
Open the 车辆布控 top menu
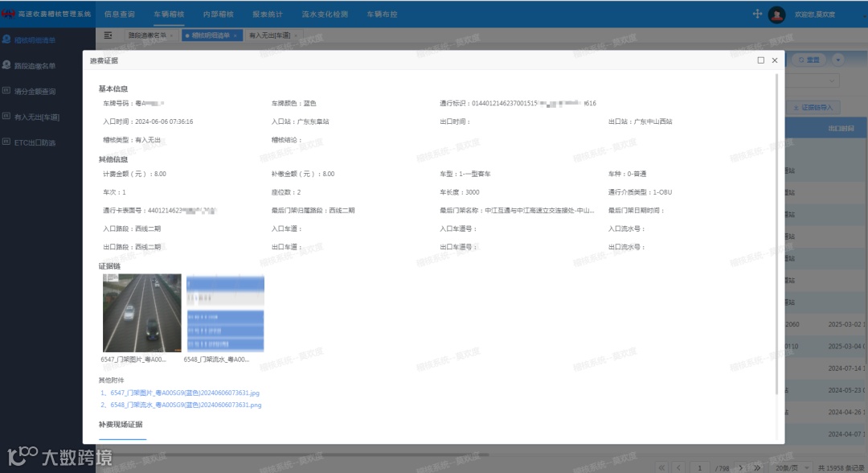[382, 14]
